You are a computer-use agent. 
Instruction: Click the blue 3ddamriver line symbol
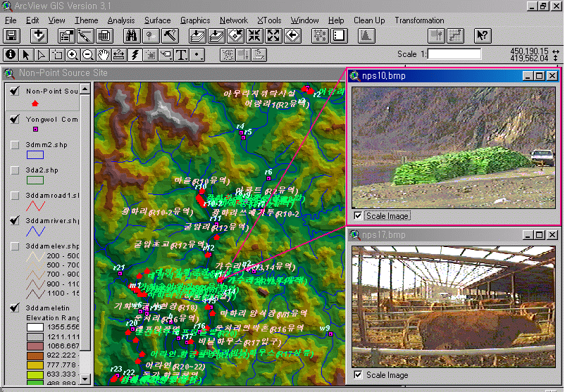[x=35, y=231]
